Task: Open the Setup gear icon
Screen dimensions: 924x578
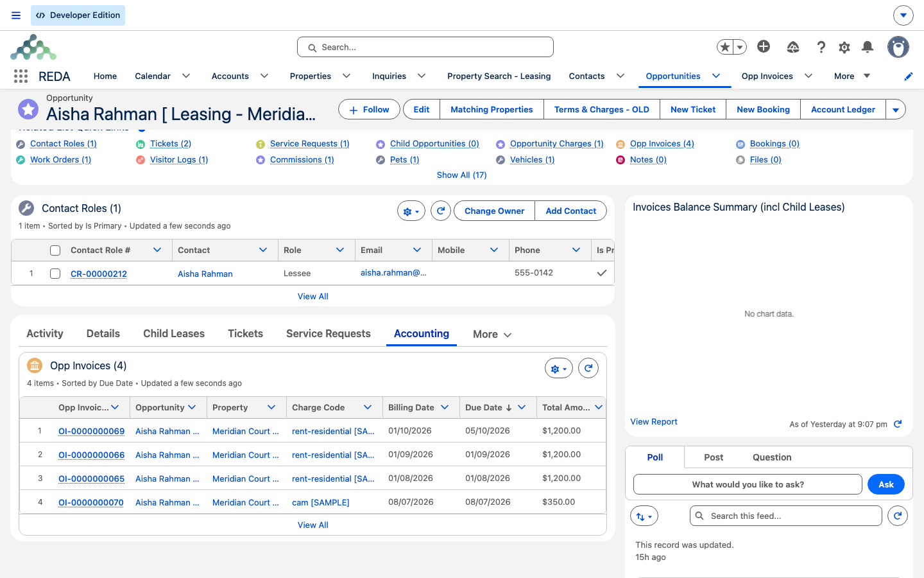Action: [x=844, y=47]
